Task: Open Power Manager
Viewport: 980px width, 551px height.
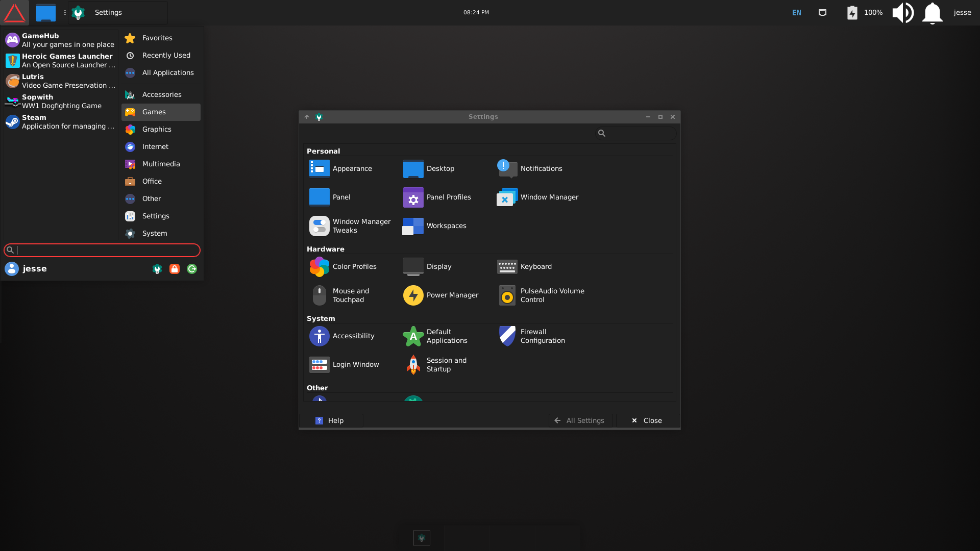Action: pos(441,295)
